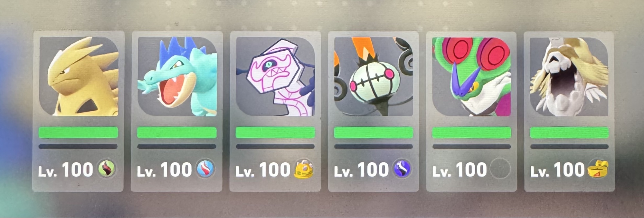Select the pink Shiny Eelektross portrait
This screenshot has width=644, height=218.
pyautogui.click(x=276, y=76)
